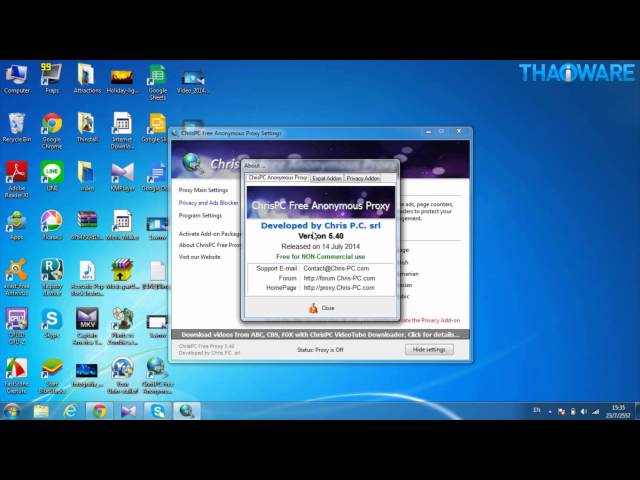The height and width of the screenshot is (480, 640).
Task: Open the volume control in system tray
Action: click(x=584, y=412)
